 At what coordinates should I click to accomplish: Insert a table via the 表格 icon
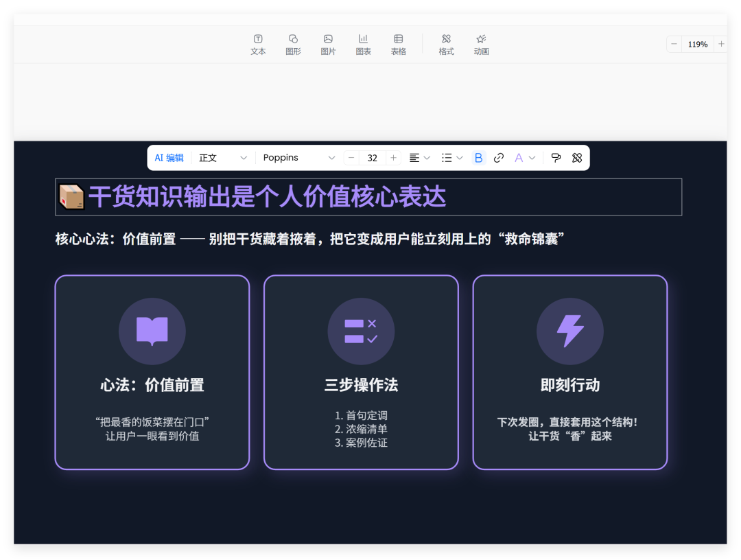pyautogui.click(x=398, y=43)
